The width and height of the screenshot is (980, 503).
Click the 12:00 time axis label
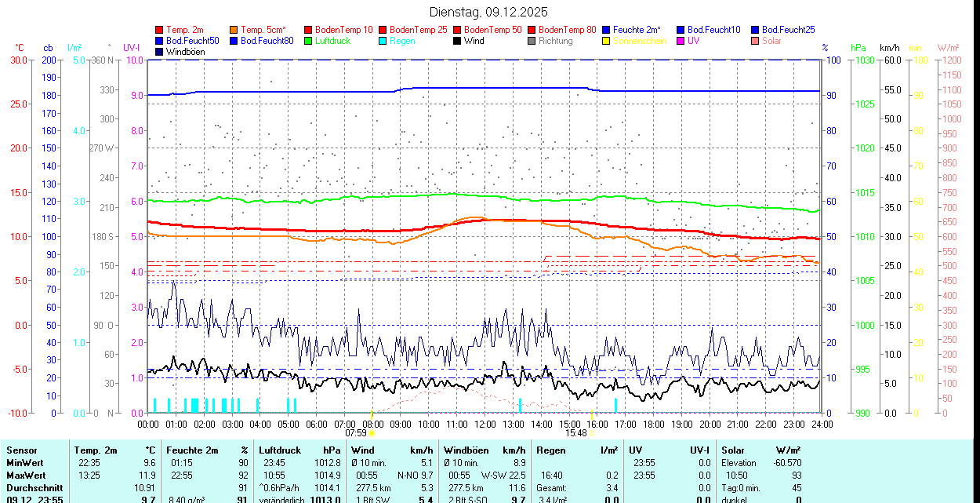click(485, 424)
